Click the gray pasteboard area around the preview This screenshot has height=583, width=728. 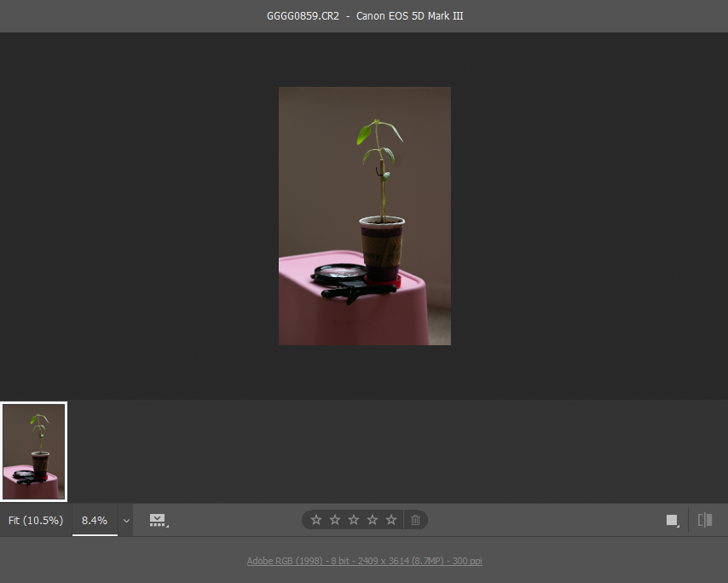click(x=128, y=213)
